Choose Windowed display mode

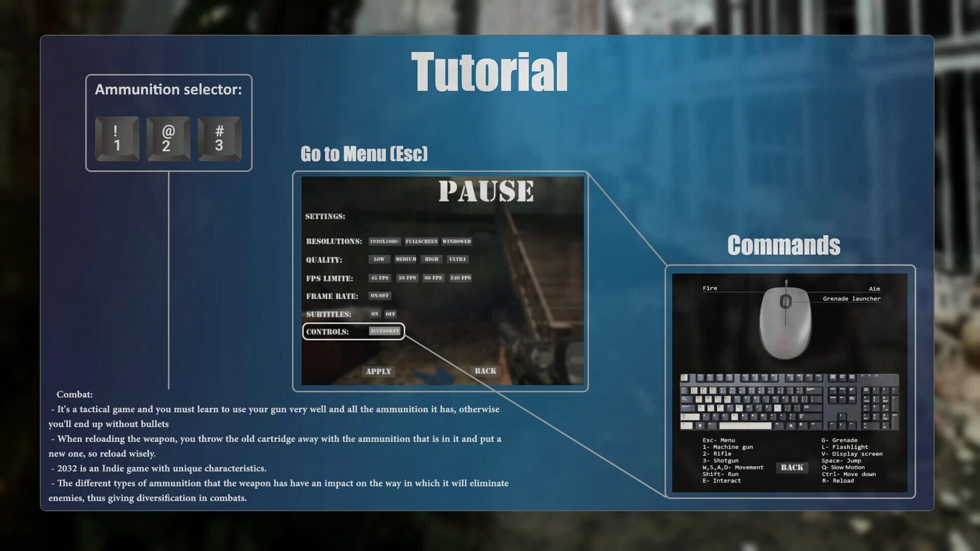(x=457, y=241)
